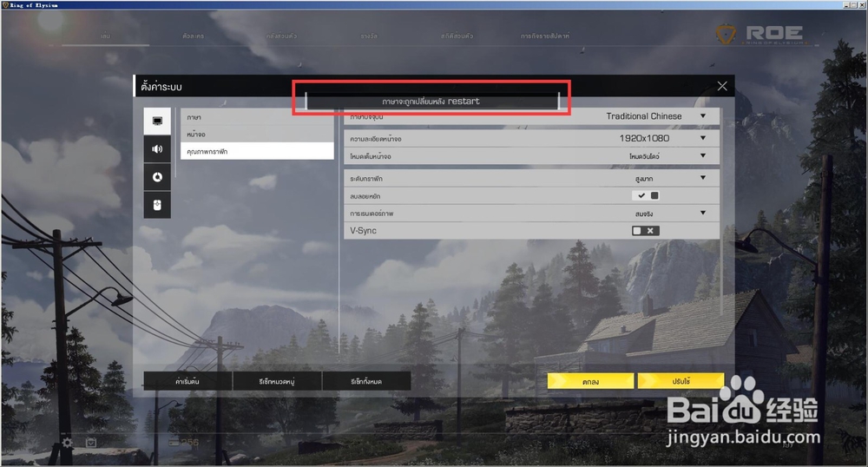The image size is (868, 467).
Task: Toggle the สมสอยหยัก checkbox switch
Action: (646, 195)
